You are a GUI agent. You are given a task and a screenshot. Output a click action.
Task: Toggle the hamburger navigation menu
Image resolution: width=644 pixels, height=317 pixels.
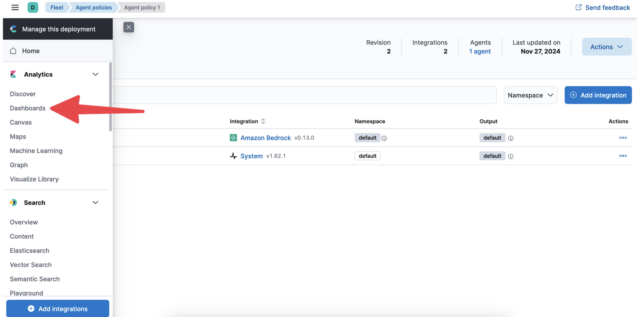click(x=15, y=7)
